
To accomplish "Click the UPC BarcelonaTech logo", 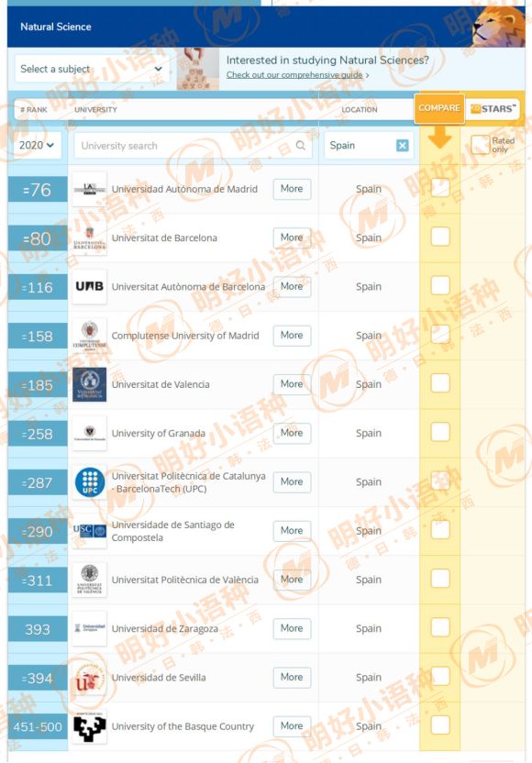I will (x=90, y=481).
